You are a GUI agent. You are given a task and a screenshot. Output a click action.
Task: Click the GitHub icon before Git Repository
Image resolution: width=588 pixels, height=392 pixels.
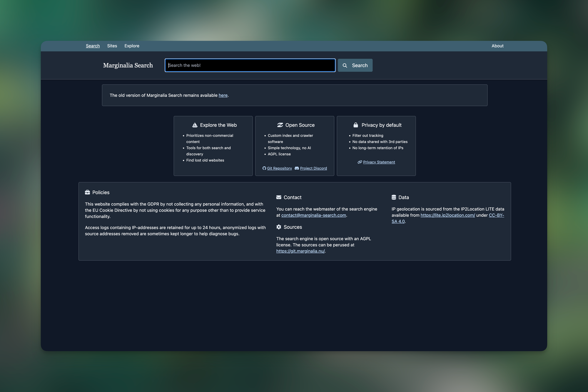pos(264,168)
